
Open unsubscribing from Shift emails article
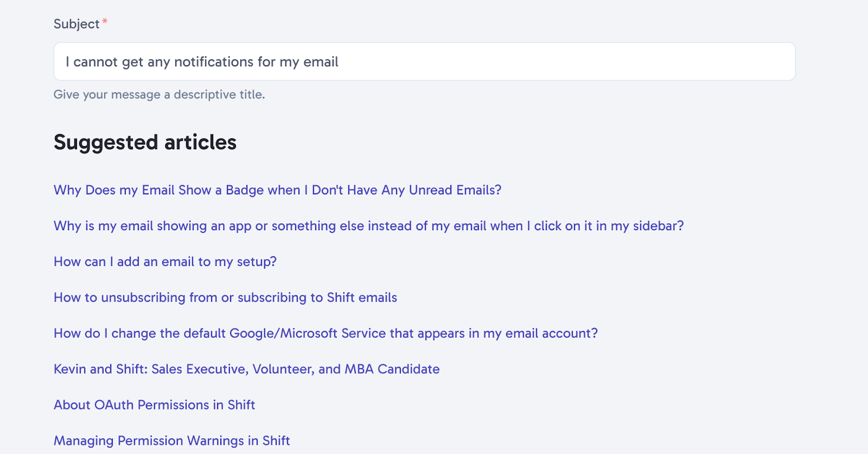point(225,298)
